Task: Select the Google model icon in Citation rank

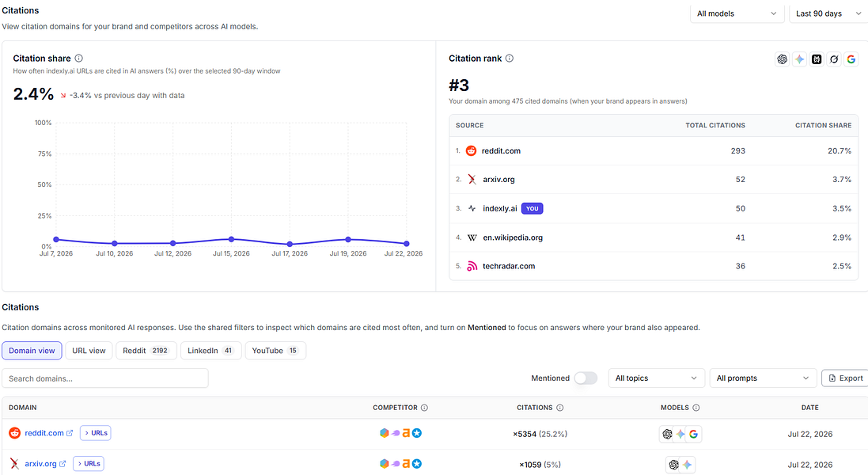Action: tap(851, 59)
